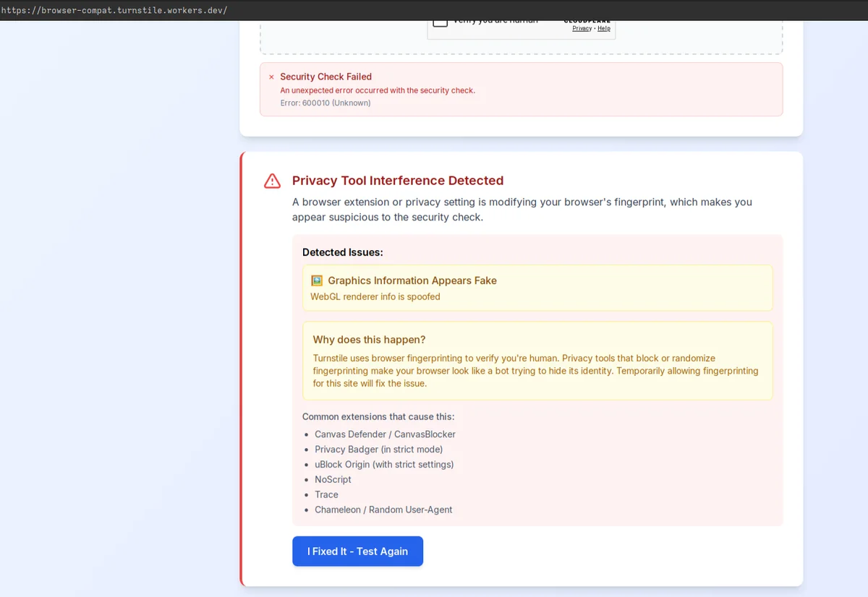Select Privacy Badger (in strict mode) item
The image size is (868, 597).
378,450
